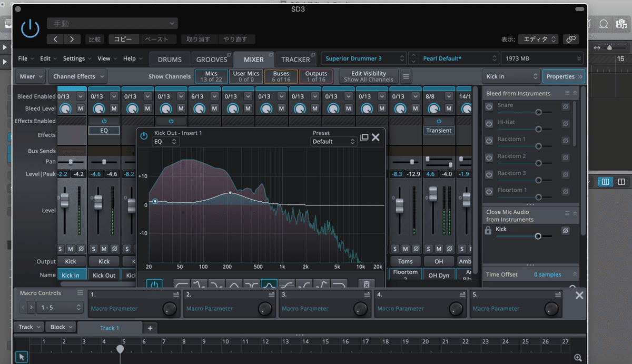Invert phase on the Kick Out channel

coord(114,249)
